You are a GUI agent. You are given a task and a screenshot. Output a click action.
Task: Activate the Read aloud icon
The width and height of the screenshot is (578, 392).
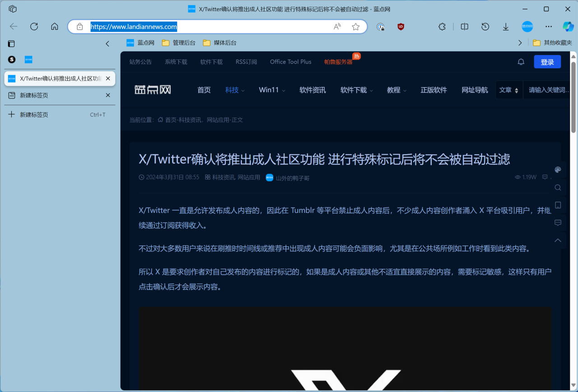tap(337, 27)
